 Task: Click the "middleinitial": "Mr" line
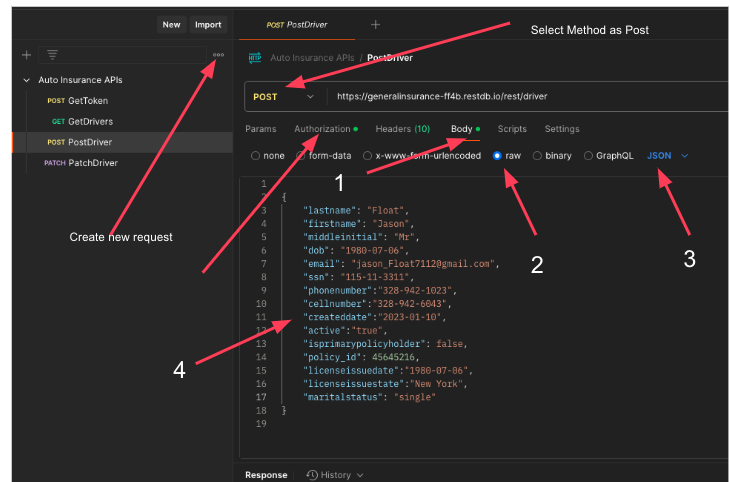click(361, 237)
